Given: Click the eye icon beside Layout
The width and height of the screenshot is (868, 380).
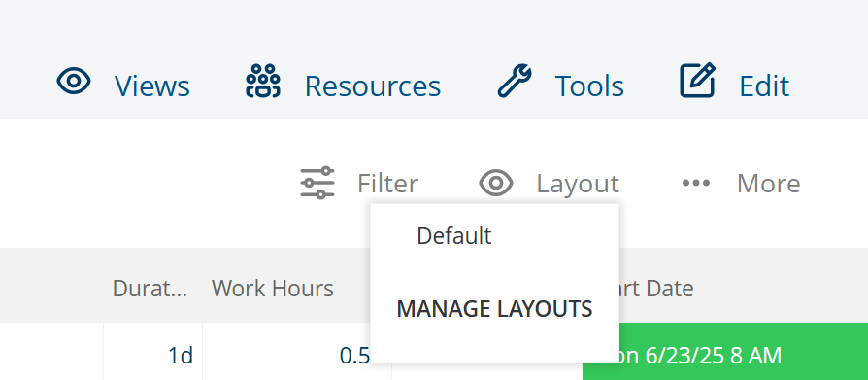Looking at the screenshot, I should 496,183.
